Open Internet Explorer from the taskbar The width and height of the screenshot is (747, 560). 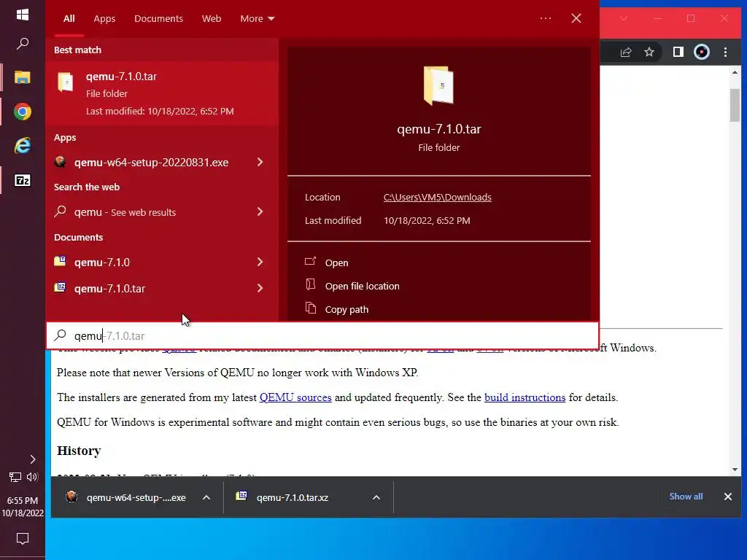tap(23, 146)
